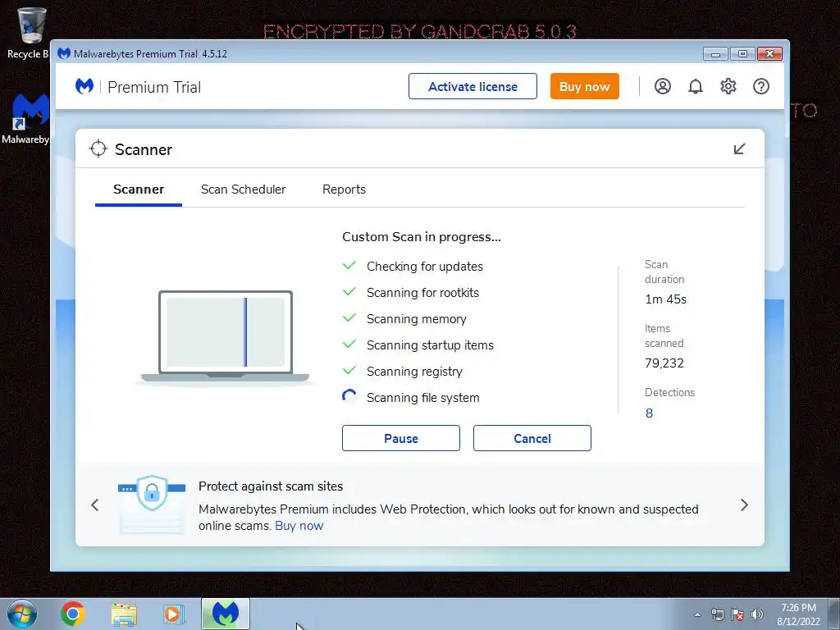Click the Activate license button

pyautogui.click(x=472, y=86)
